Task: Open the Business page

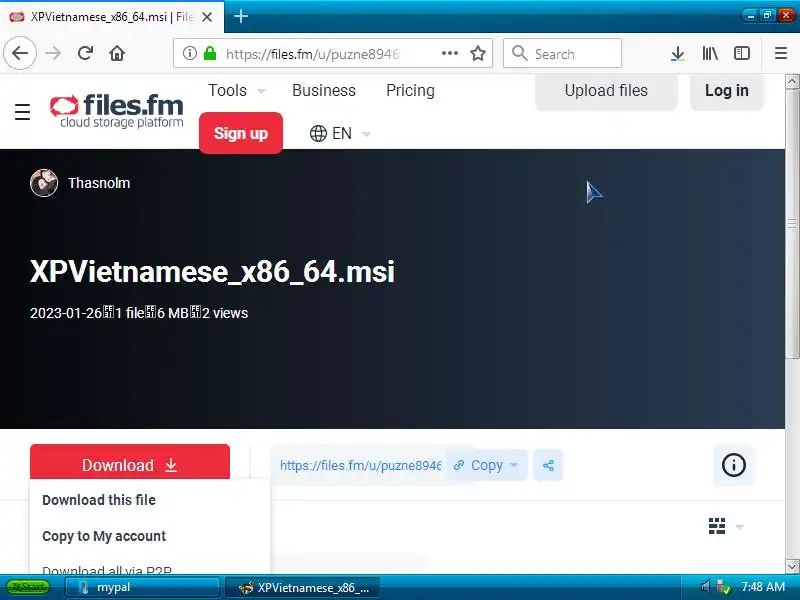Action: (x=324, y=91)
